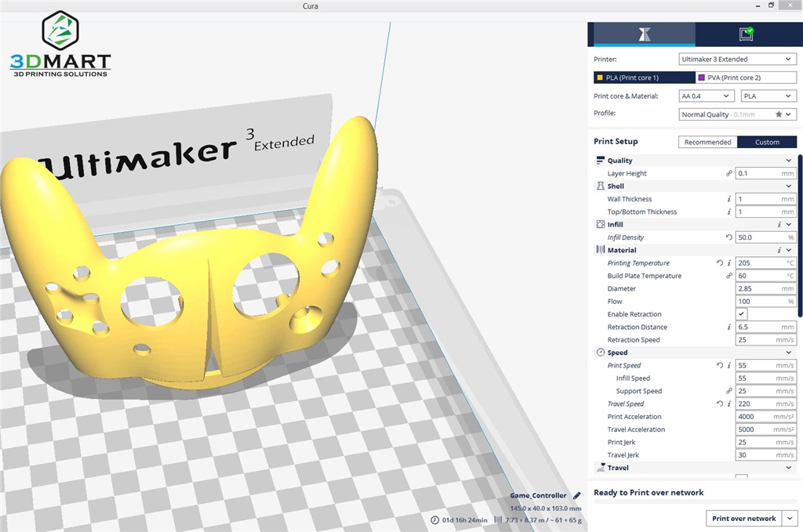
Task: Open the Prepare (slice settings) tab icon
Action: tap(644, 34)
